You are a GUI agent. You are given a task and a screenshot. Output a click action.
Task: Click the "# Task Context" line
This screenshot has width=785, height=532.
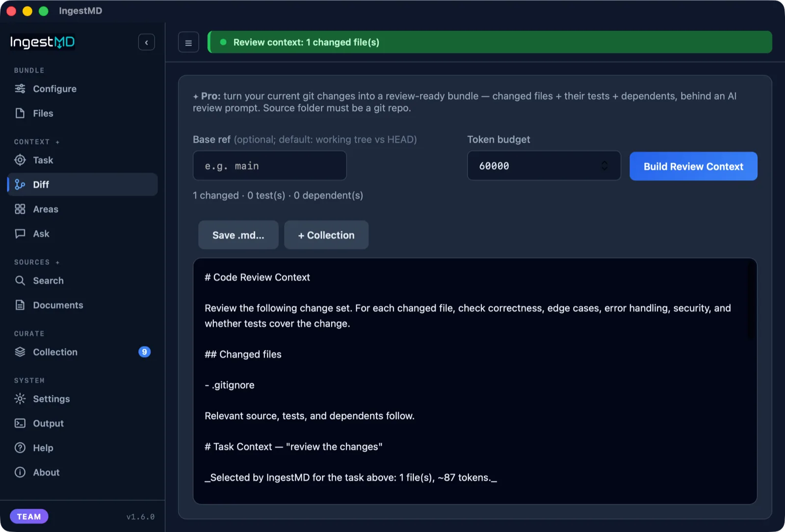click(293, 447)
